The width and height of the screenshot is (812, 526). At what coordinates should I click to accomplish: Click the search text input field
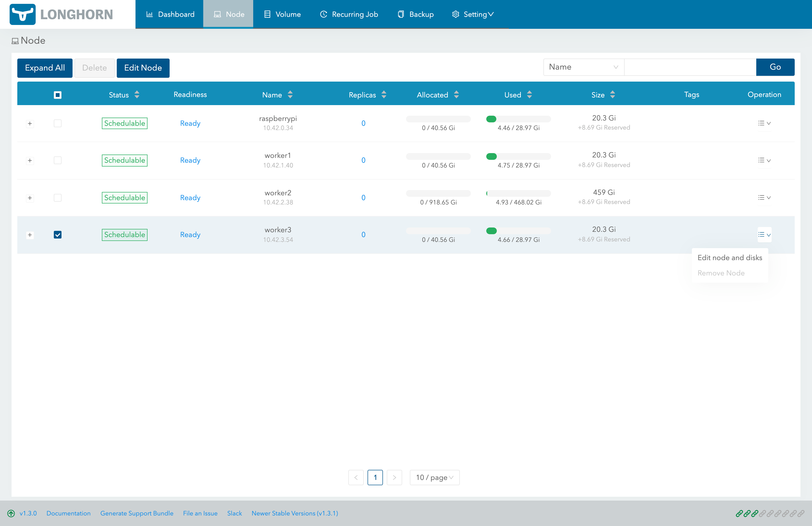tap(690, 67)
